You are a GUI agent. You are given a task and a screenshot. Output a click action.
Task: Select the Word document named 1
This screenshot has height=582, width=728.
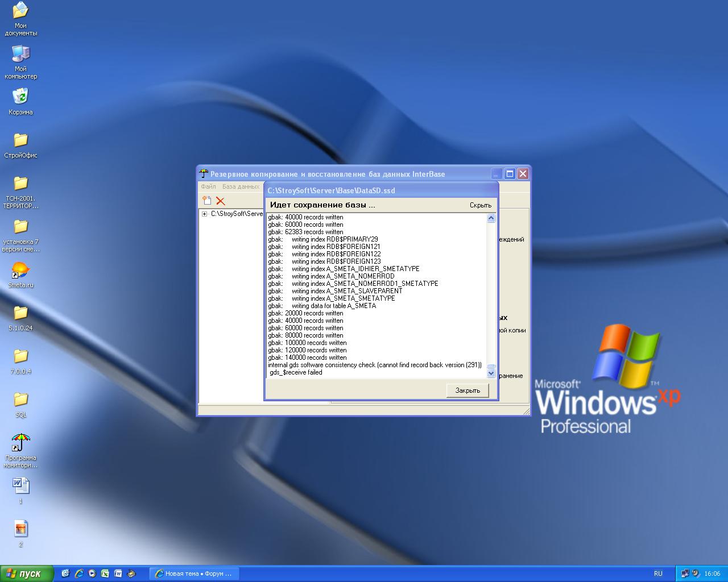point(20,490)
